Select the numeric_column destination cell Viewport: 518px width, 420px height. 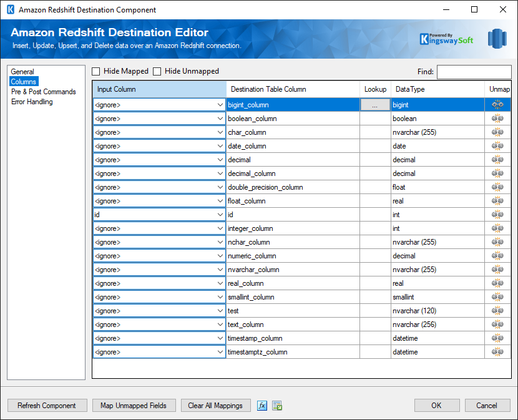[293, 256]
